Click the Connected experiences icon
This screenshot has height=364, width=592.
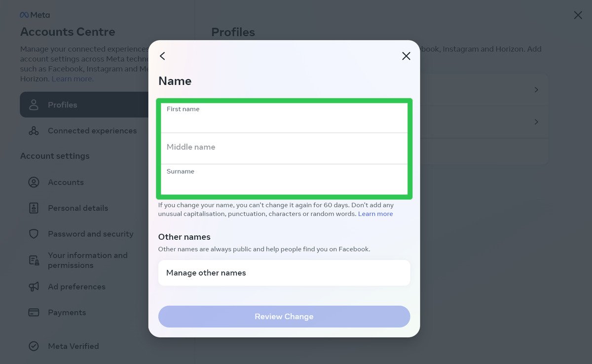(34, 130)
